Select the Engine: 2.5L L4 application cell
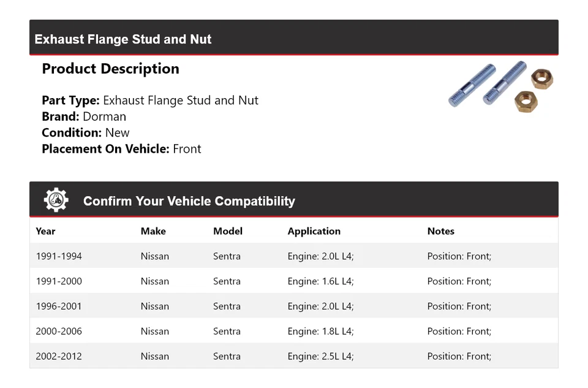This screenshot has height=388, width=588. point(320,356)
